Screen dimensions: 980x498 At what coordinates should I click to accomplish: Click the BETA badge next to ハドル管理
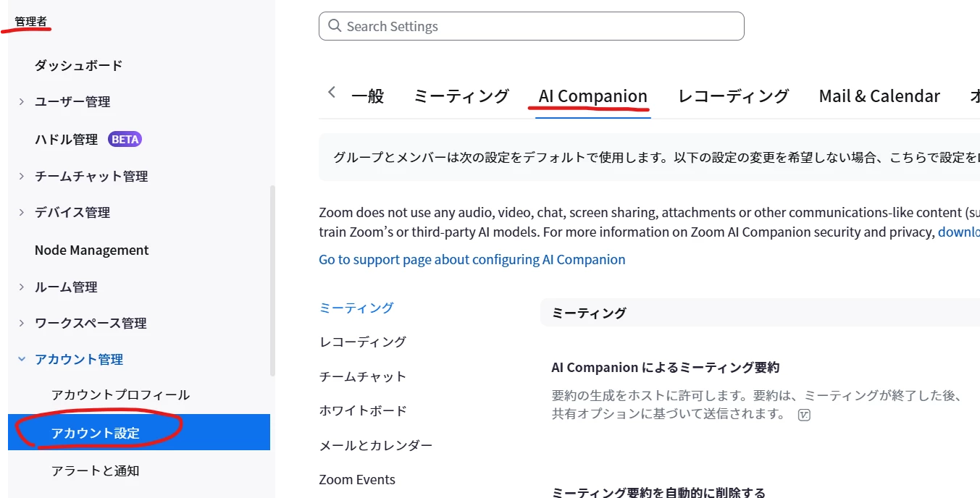(125, 139)
